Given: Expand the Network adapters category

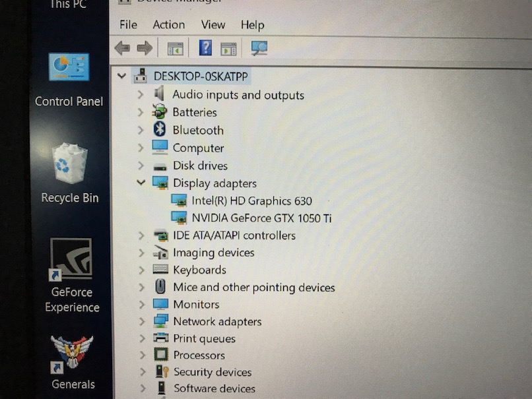Looking at the screenshot, I should coord(142,321).
